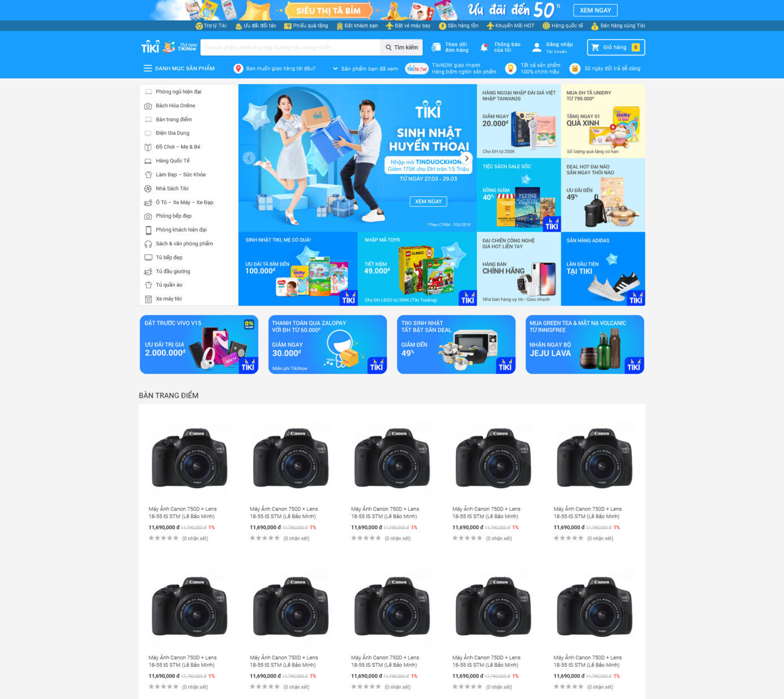This screenshot has height=699, width=784.
Task: Choose delivery location pin prompt
Action: pos(275,68)
